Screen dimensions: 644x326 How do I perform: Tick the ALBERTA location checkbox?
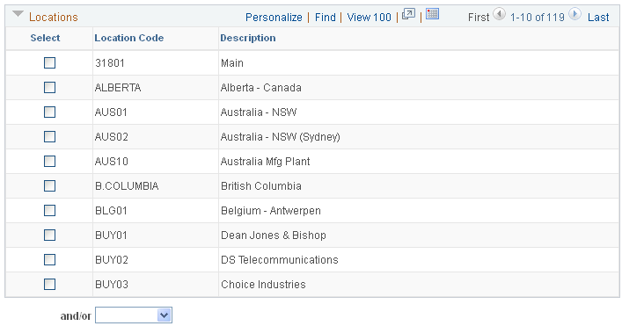tap(49, 87)
